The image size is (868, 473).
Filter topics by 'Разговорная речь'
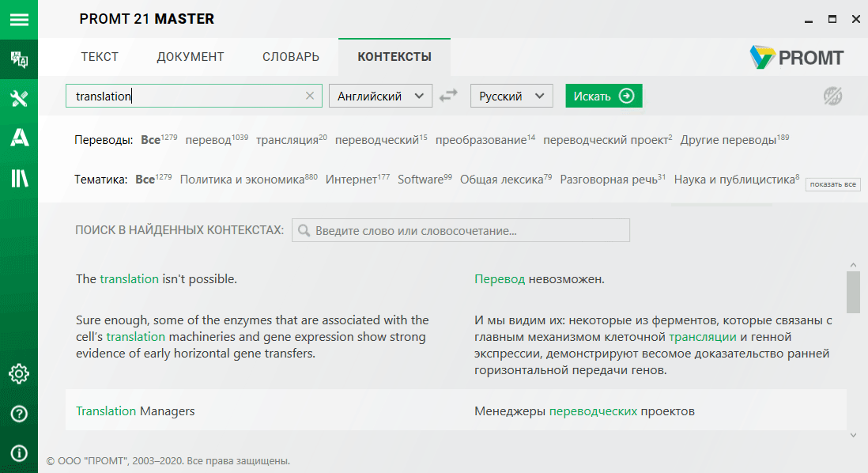(x=612, y=179)
